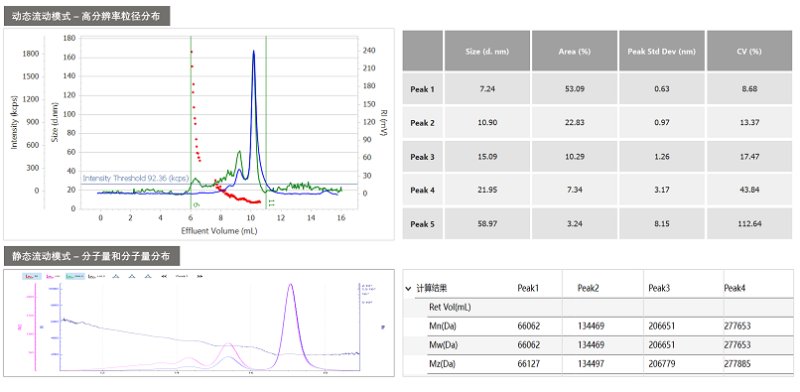Click the left green integration limit marker

coord(191,122)
